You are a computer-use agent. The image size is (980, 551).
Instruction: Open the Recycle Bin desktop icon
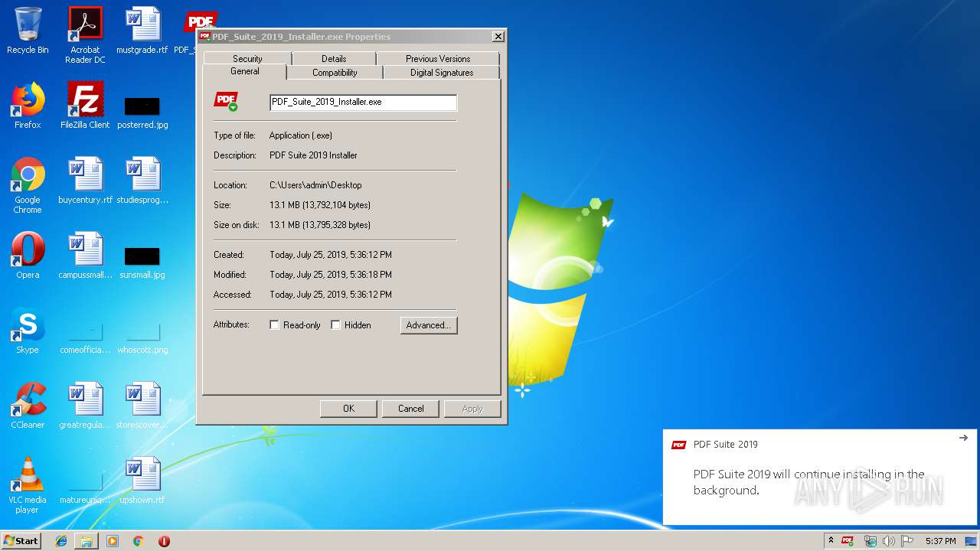point(28,31)
